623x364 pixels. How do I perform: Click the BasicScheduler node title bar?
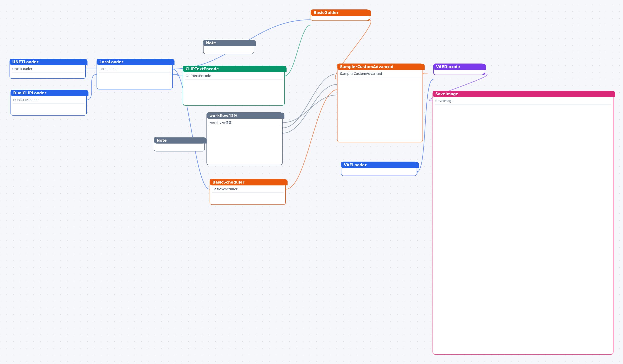tap(249, 182)
